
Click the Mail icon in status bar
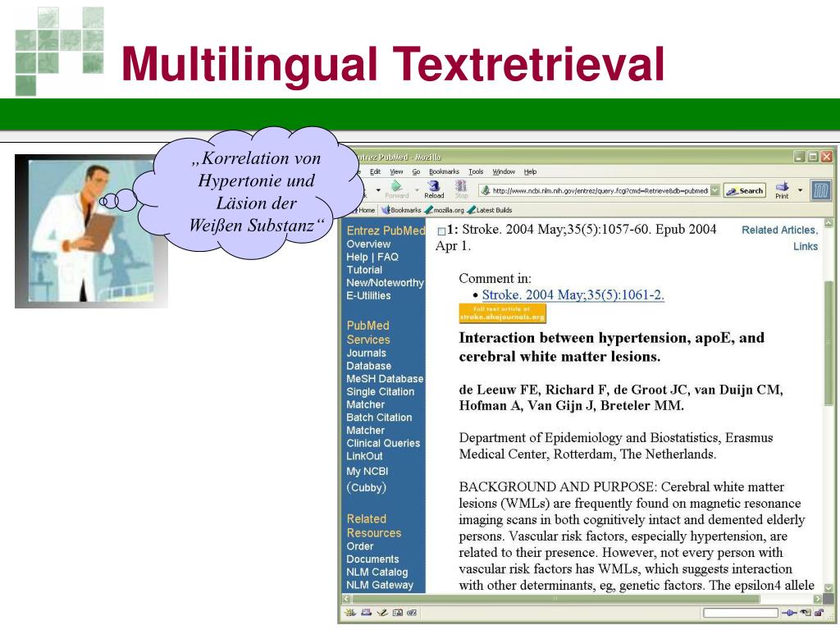[367, 612]
